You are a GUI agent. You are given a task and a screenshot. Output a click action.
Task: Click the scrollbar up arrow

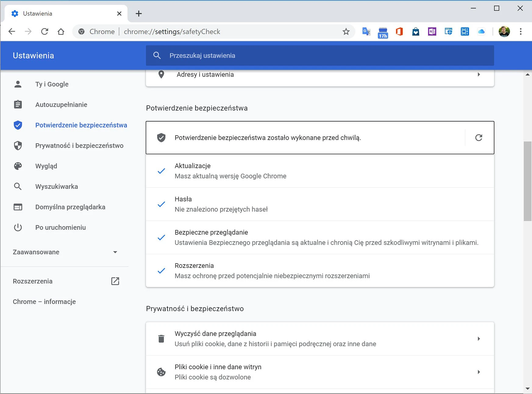pos(527,74)
